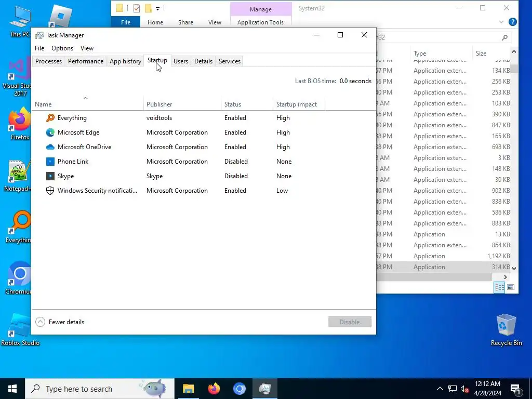The height and width of the screenshot is (399, 532).
Task: Sort startup list by Startup impact column
Action: pyautogui.click(x=299, y=104)
